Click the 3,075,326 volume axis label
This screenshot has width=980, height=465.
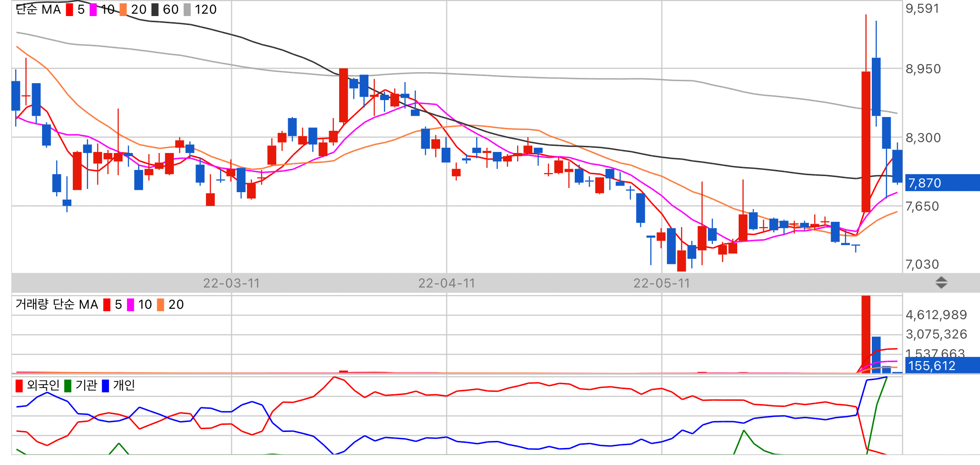click(936, 334)
